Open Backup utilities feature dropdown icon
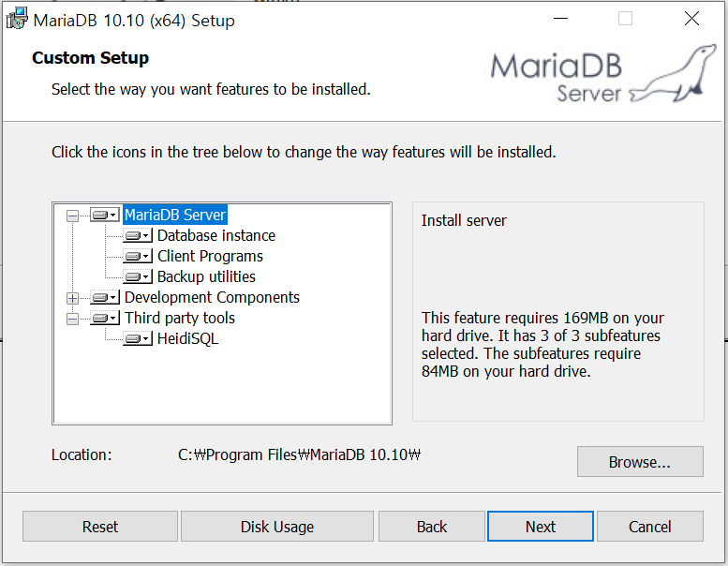The height and width of the screenshot is (566, 728). point(138,276)
